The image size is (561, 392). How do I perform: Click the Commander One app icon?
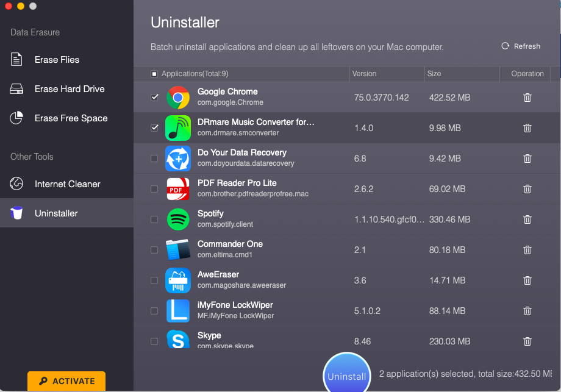(178, 250)
